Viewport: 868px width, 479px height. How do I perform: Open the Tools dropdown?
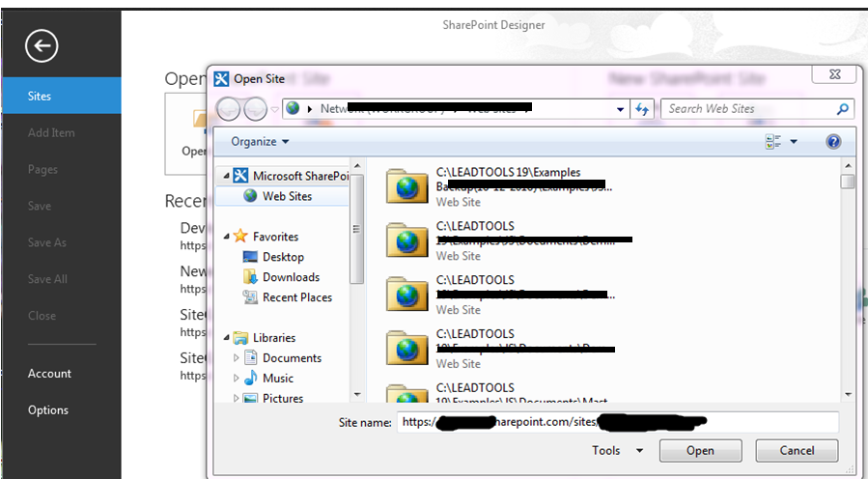[617, 451]
